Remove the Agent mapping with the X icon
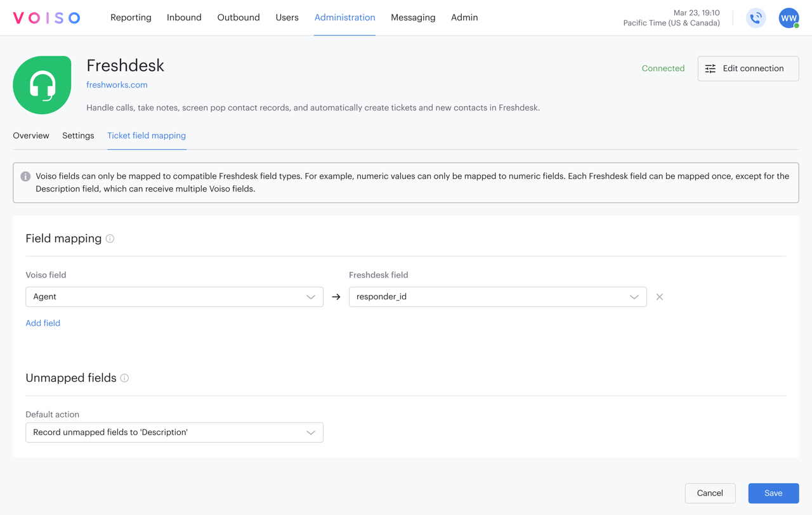 coord(659,296)
